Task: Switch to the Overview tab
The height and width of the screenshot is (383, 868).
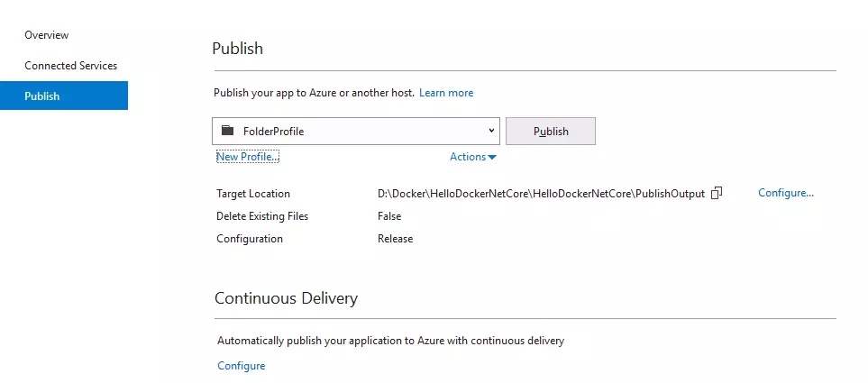Action: pos(47,35)
